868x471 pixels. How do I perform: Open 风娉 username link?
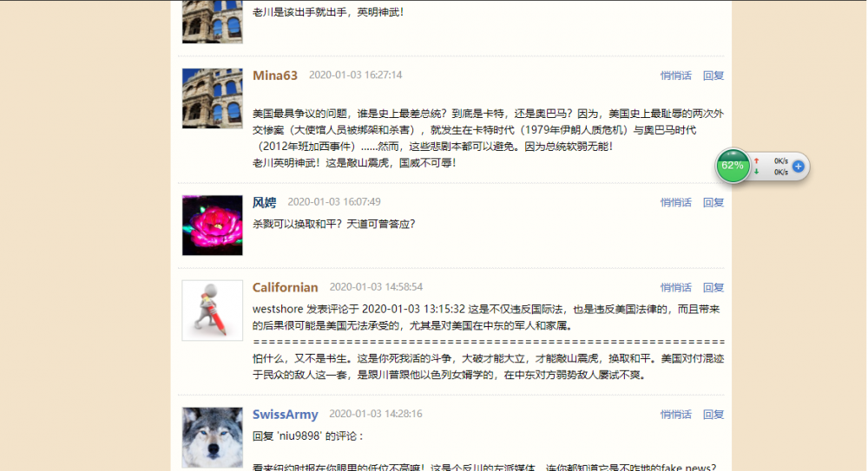264,203
